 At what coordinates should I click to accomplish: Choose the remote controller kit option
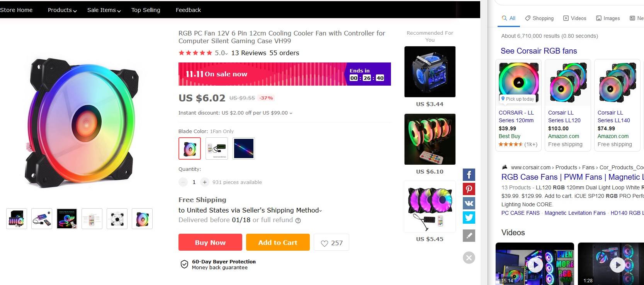point(217,148)
